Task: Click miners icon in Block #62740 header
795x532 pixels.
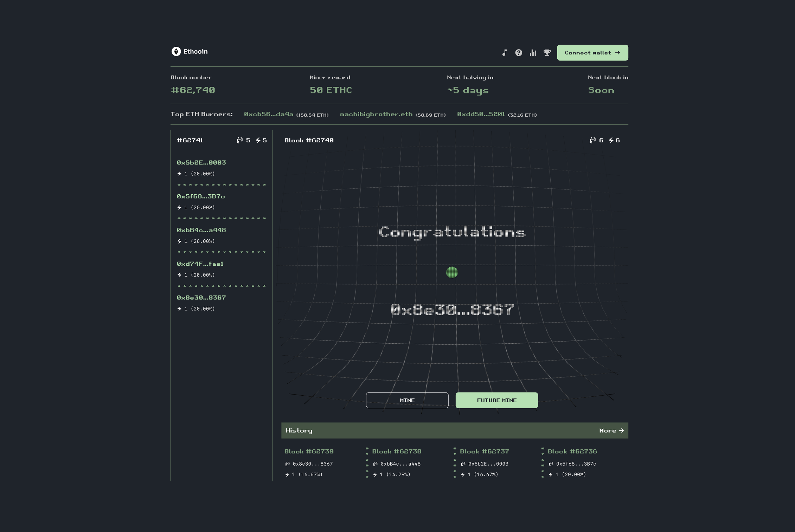Action: point(593,140)
